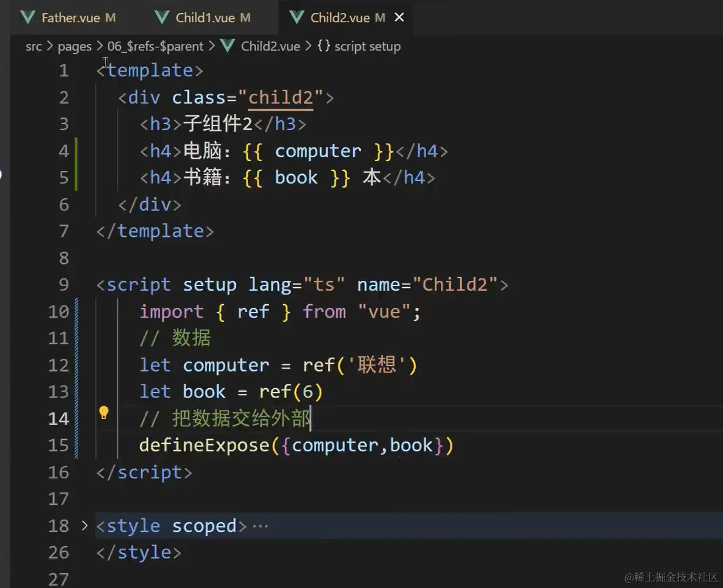The height and width of the screenshot is (588, 723).
Task: Click the opening template tag on line 1
Action: point(150,70)
